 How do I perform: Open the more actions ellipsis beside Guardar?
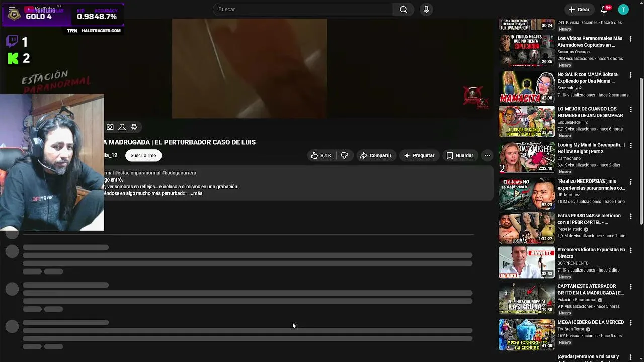487,156
